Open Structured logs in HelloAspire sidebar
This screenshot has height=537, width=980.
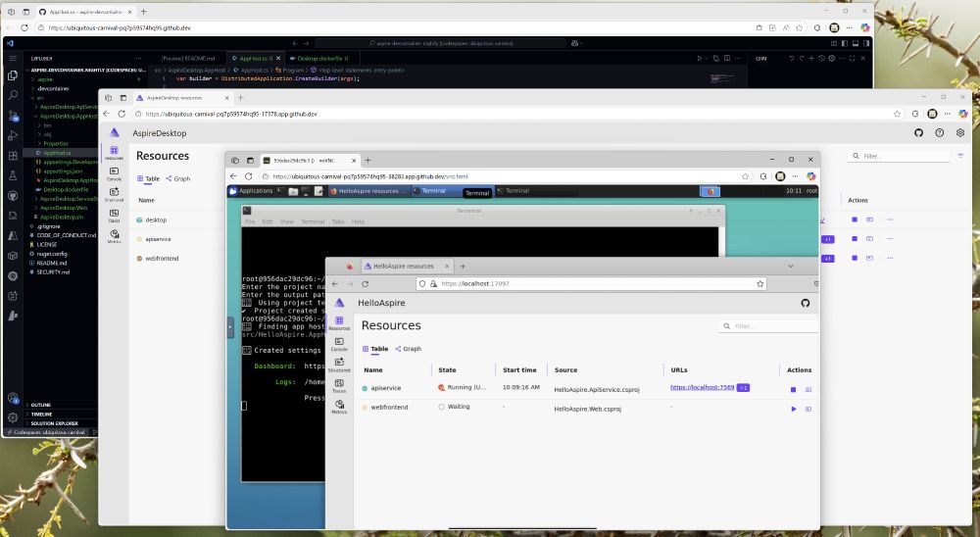pos(339,365)
